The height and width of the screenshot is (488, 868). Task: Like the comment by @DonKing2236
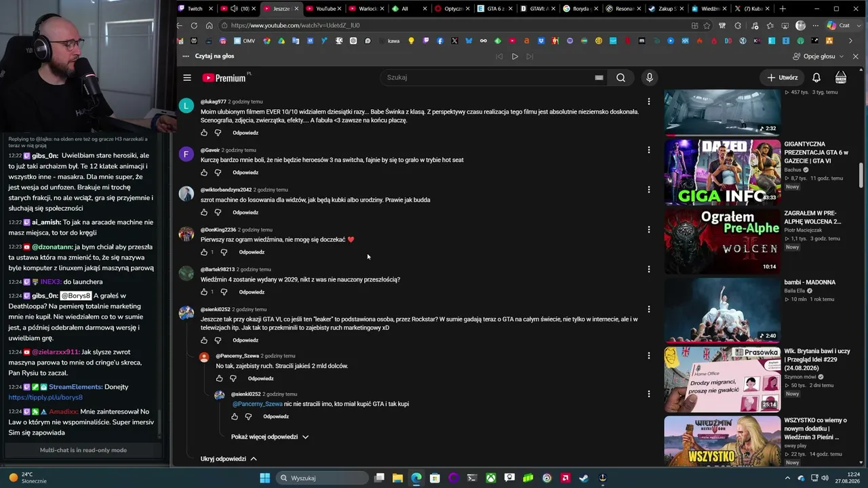(204, 252)
